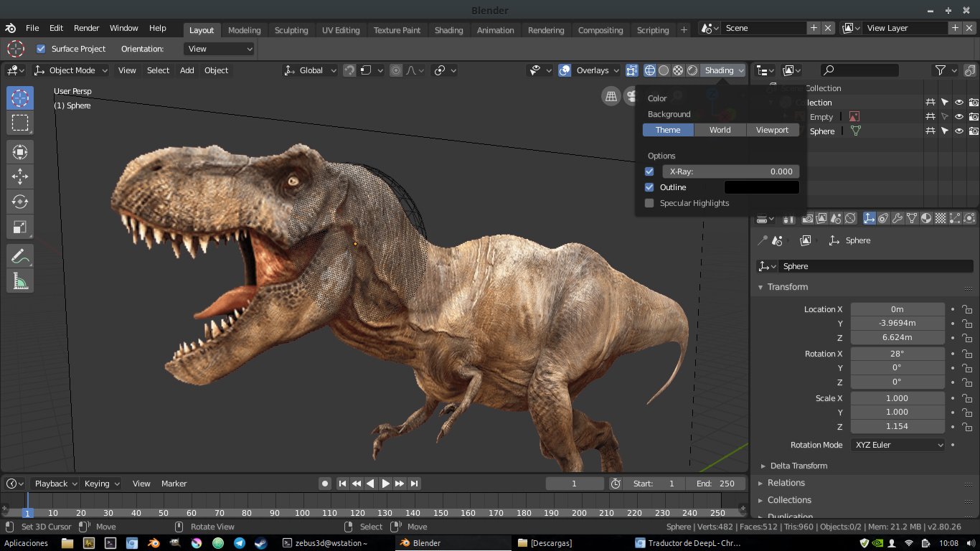Open the Rotation Mode XYZ Euler dropdown

click(898, 445)
